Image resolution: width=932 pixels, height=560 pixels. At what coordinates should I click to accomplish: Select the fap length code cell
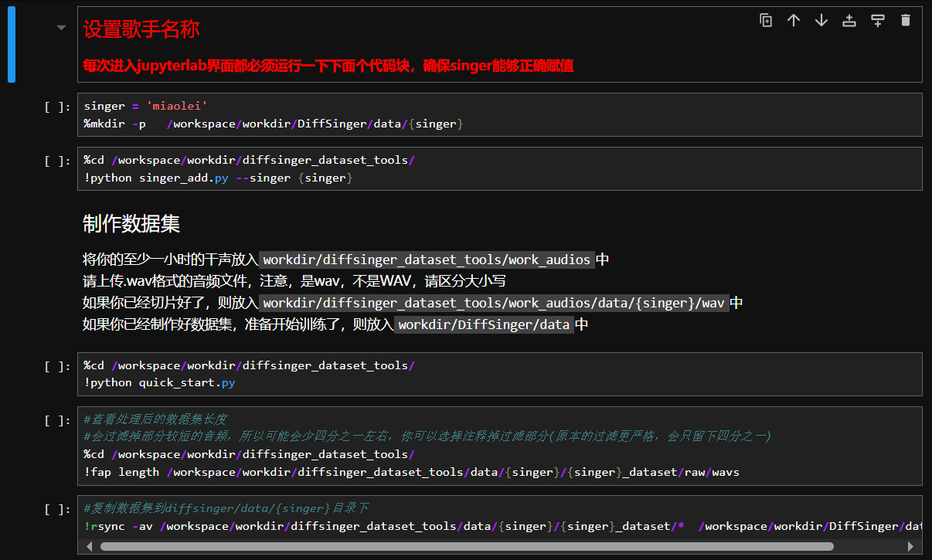pos(499,446)
